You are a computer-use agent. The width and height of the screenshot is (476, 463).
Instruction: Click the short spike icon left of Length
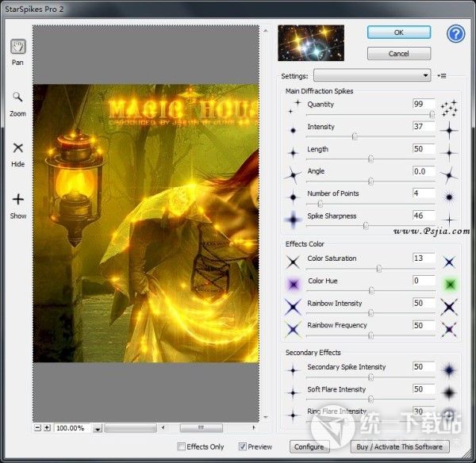293,152
